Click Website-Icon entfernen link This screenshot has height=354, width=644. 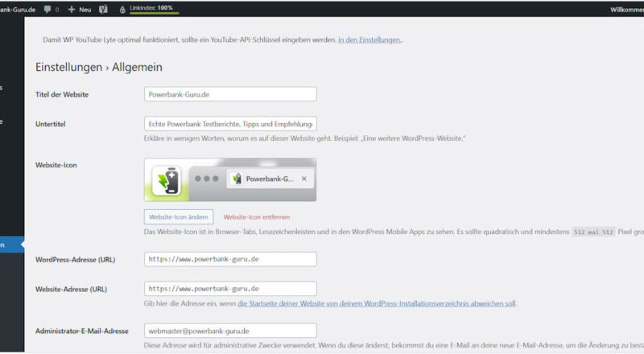point(257,217)
